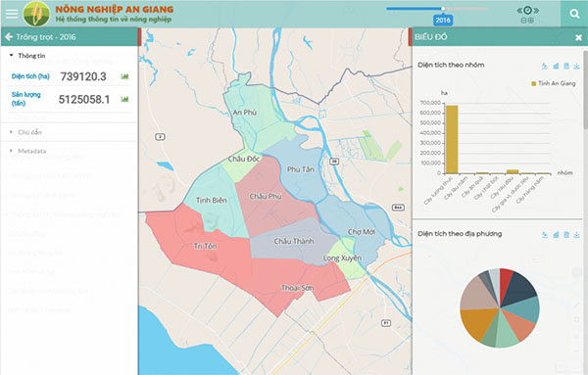Expand the Metadata section
This screenshot has height=375, width=588.
pyautogui.click(x=27, y=151)
